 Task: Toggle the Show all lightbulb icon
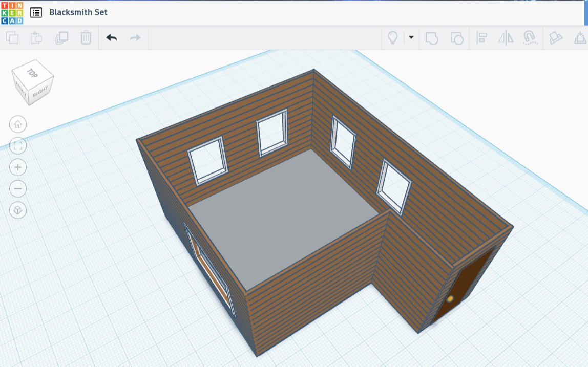pyautogui.click(x=393, y=38)
